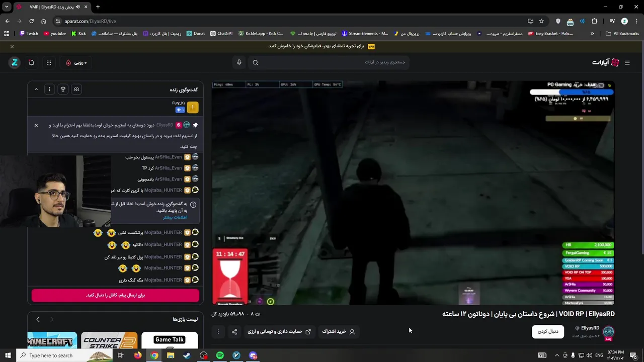Open the VPN extension icon
644x362 pixels.
[x=570, y=21]
